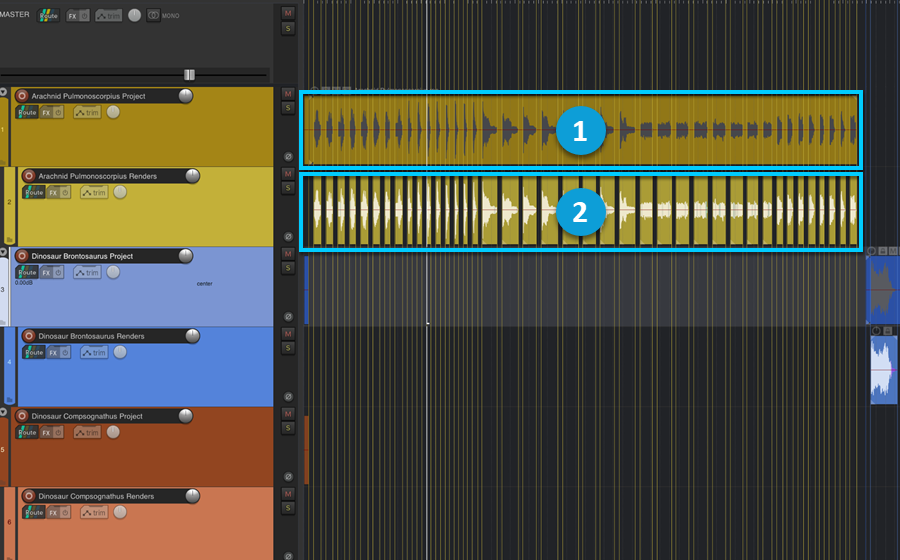This screenshot has width=900, height=560.
Task: Open the Master track Route button
Action: (48, 15)
